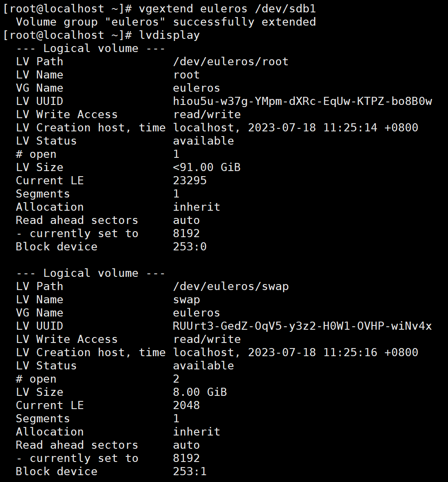Click the first "--- Logical volume ---" header
The height and width of the screenshot is (482, 448).
(91, 48)
